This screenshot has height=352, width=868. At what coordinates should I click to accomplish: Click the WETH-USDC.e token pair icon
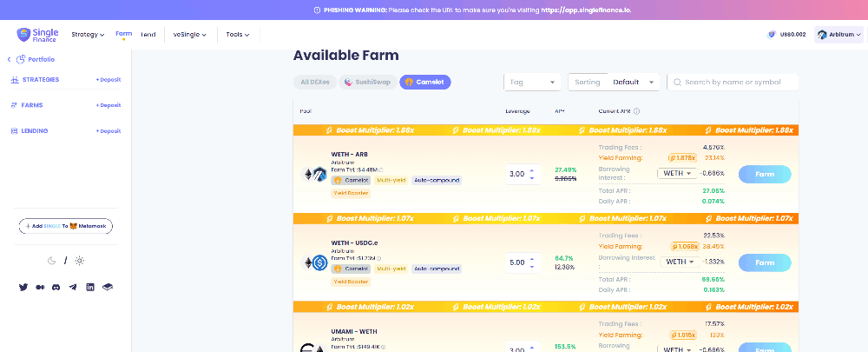[315, 262]
